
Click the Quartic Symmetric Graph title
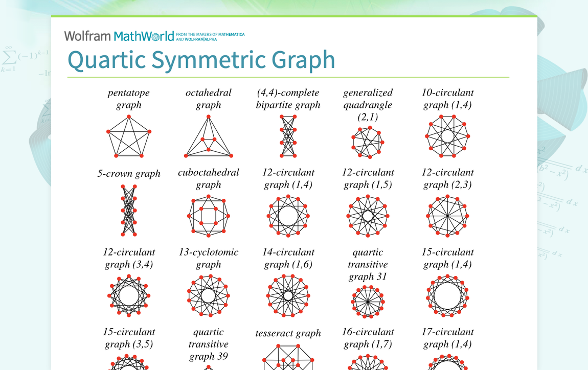201,60
